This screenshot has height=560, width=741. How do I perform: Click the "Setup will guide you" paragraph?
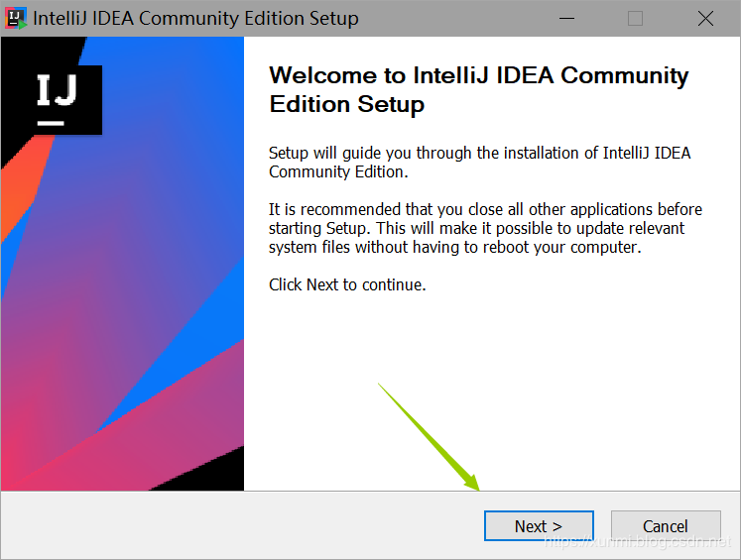point(480,163)
